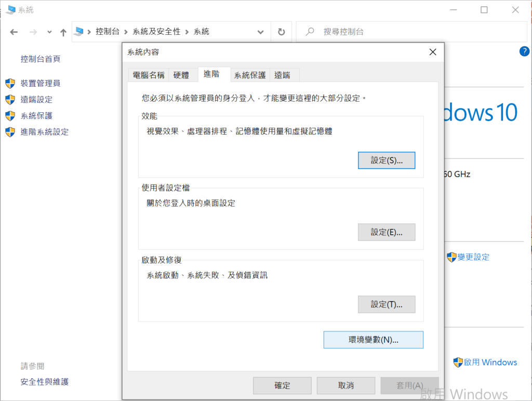Click the 變更設定 link in the System window
Viewport: 532px width, 401px height.
coord(473,257)
